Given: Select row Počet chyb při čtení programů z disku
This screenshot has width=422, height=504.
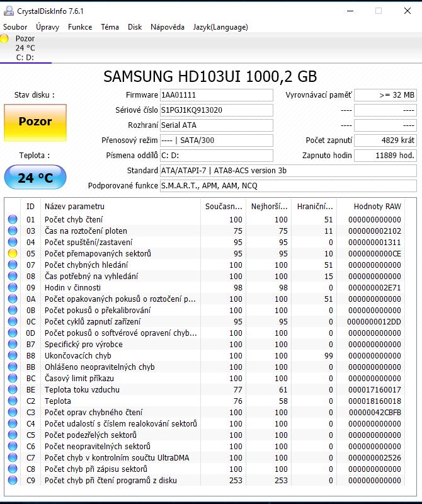Looking at the screenshot, I should [x=205, y=480].
